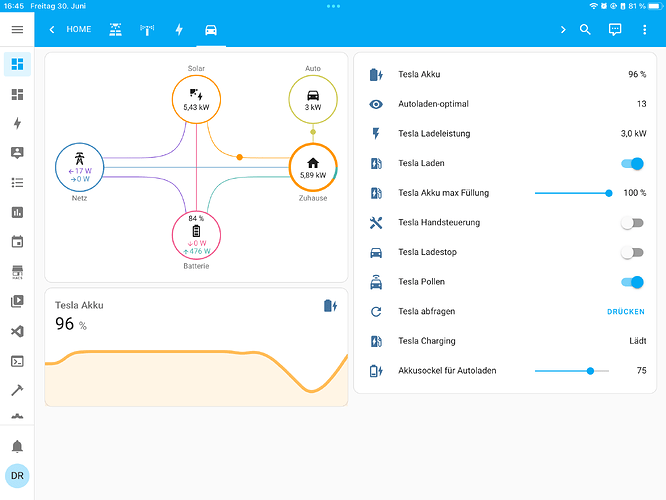
Task: Open the Terminal sidebar icon
Action: [17, 361]
